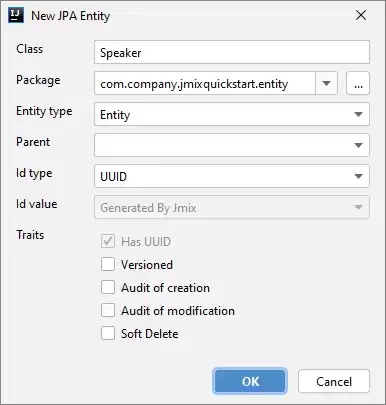Viewport: 386px width, 405px height.
Task: Expand the Parent combo box
Action: pos(232,145)
